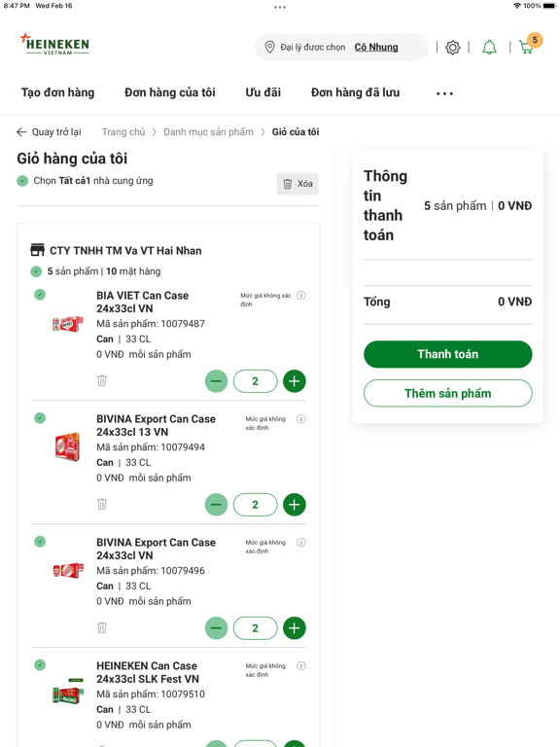Increase quantity of BIA VIET Can Case

(x=295, y=381)
